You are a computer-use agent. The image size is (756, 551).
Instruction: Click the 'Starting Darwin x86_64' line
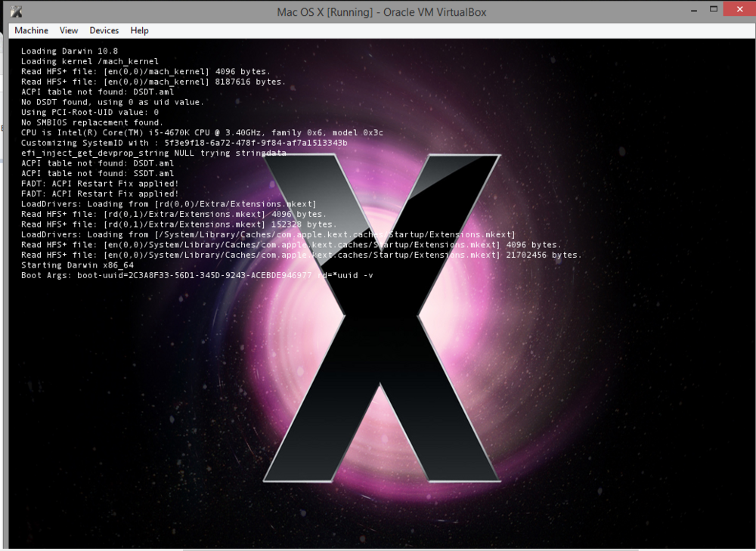[77, 265]
